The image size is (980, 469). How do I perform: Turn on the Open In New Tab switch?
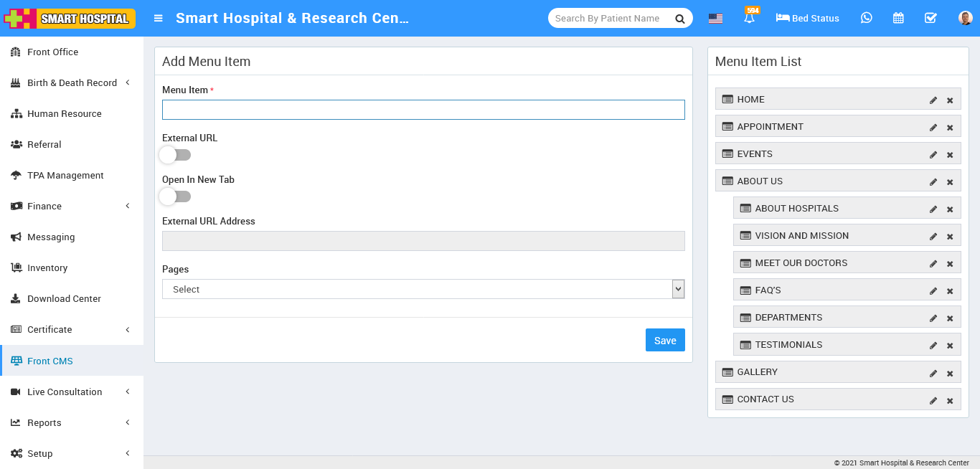tap(174, 196)
